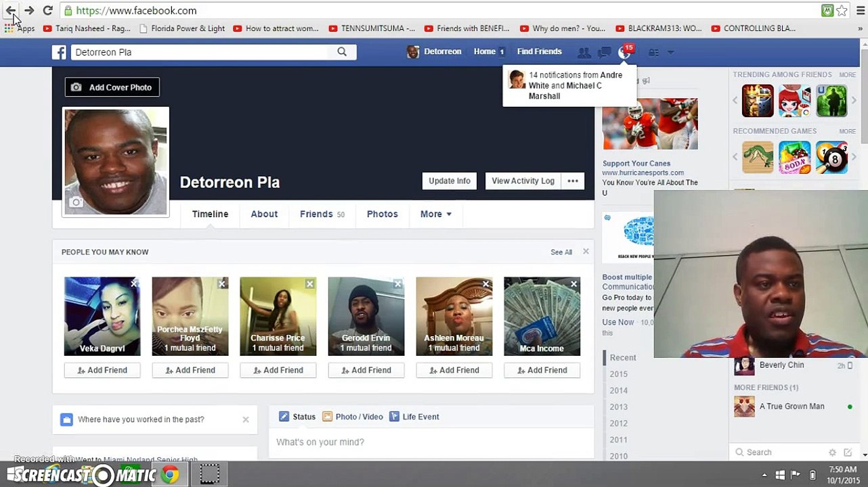Viewport: 868px width, 487px height.
Task: Open the About tab
Action: (x=264, y=214)
